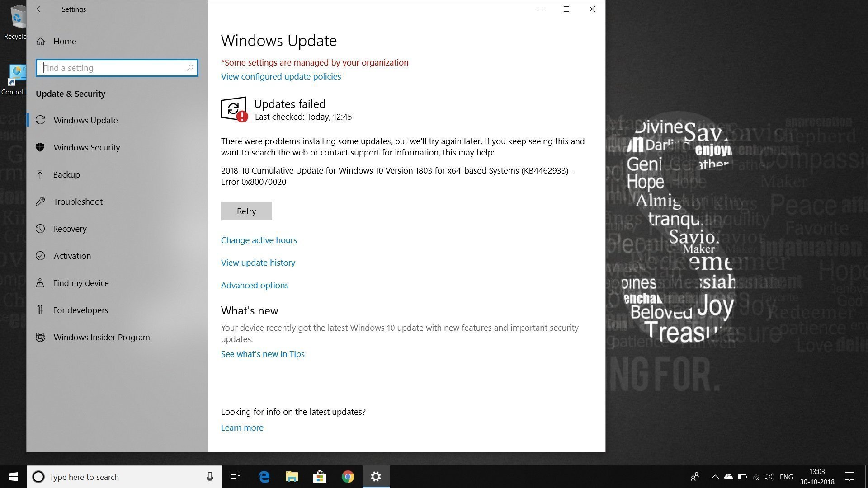Open Home in Settings sidebar
The width and height of the screenshot is (868, 488).
coord(117,41)
